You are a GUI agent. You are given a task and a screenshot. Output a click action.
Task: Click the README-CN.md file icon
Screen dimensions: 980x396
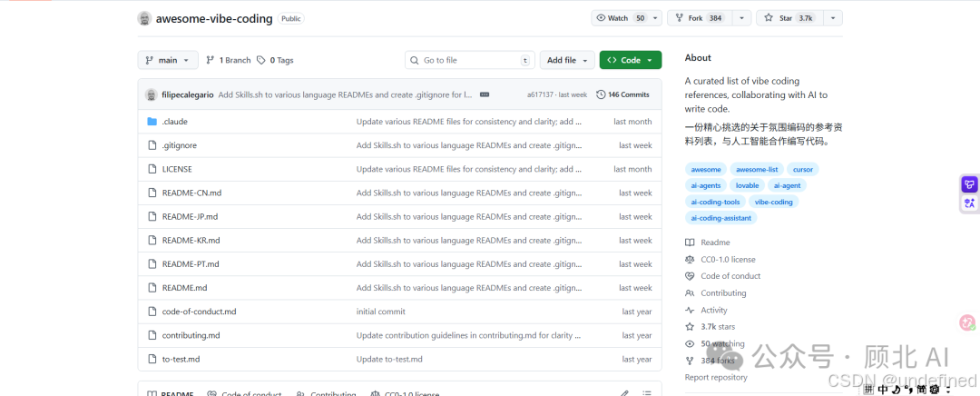point(152,193)
